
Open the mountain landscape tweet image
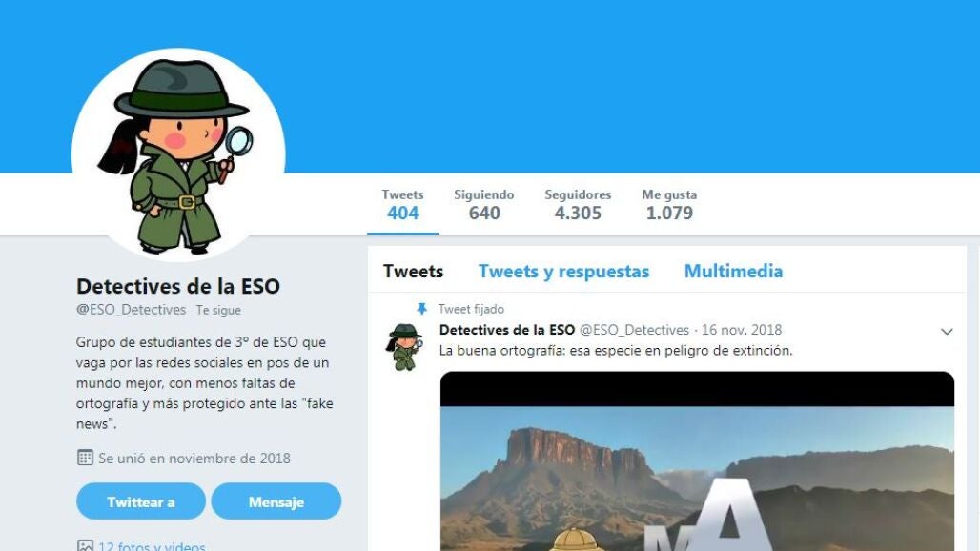(697, 461)
